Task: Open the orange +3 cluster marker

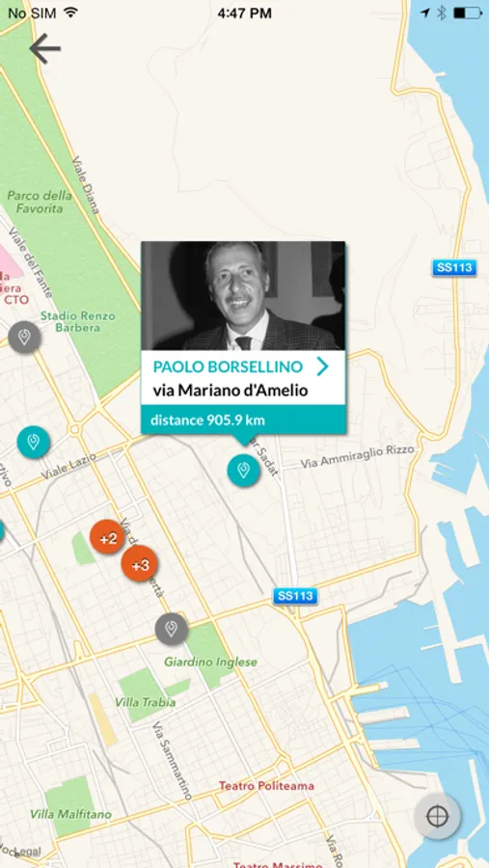Action: click(140, 563)
